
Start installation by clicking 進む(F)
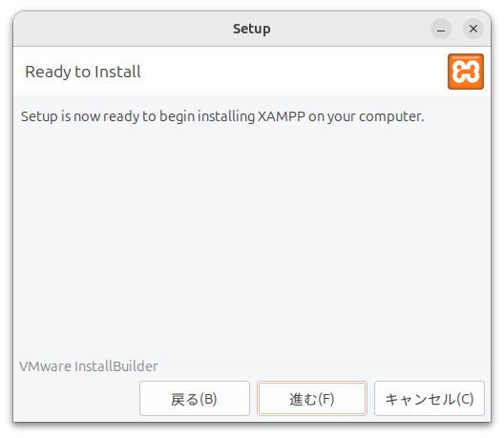point(312,399)
